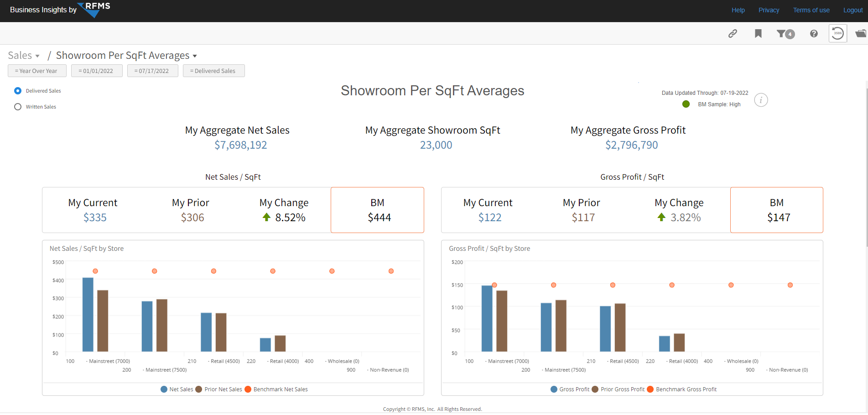Toggle Prior Net Sales legend swatch
Viewport: 868px width, 415px height.
pyautogui.click(x=199, y=389)
